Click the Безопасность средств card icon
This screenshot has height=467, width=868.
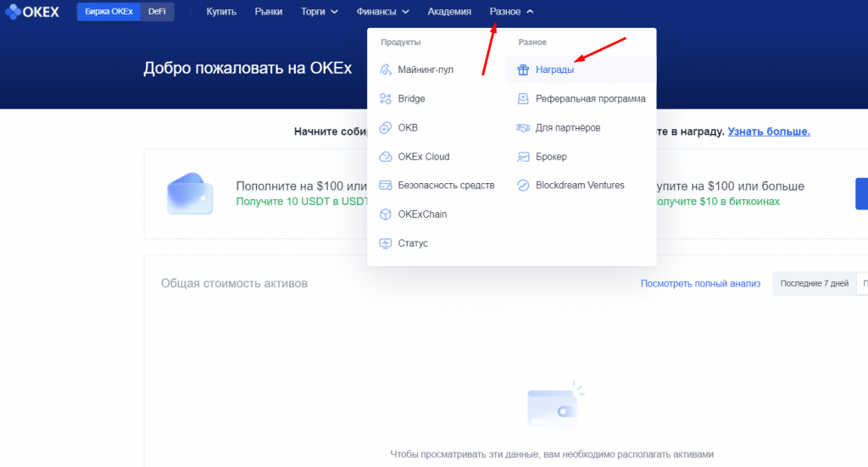click(x=386, y=186)
